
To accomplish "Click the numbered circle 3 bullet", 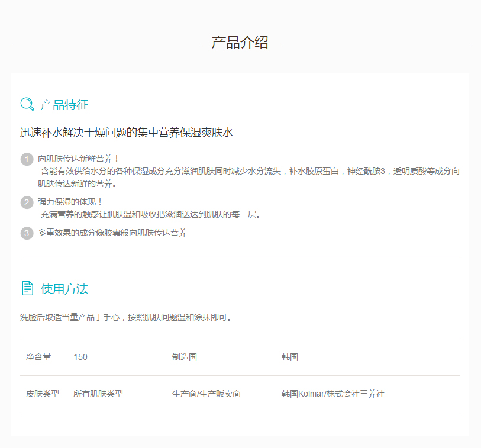I will point(27,233).
